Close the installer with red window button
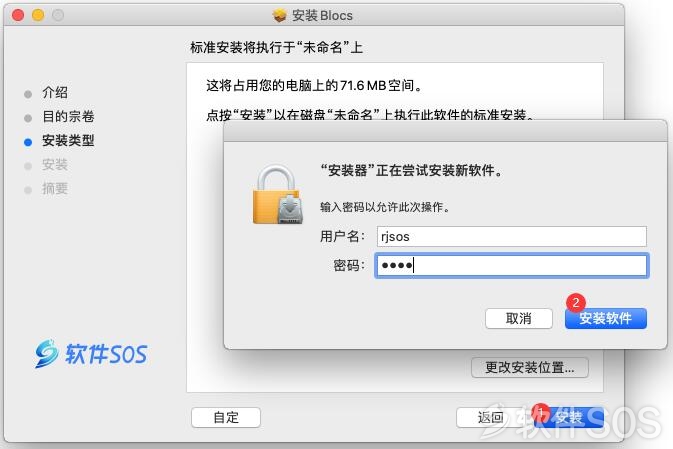 click(x=18, y=15)
